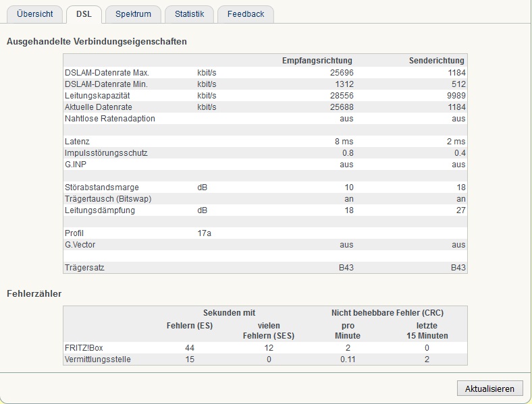532x404 pixels.
Task: Click the 17a profile value
Action: 205,233
